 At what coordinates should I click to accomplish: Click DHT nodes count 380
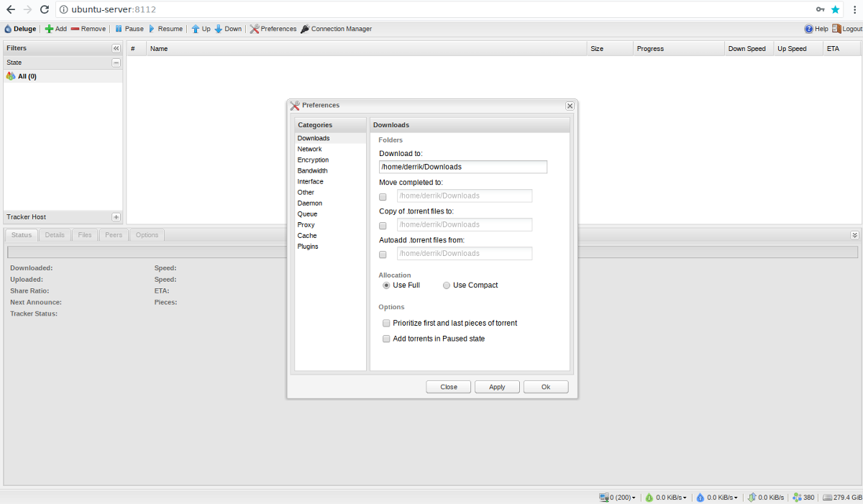tap(803, 498)
